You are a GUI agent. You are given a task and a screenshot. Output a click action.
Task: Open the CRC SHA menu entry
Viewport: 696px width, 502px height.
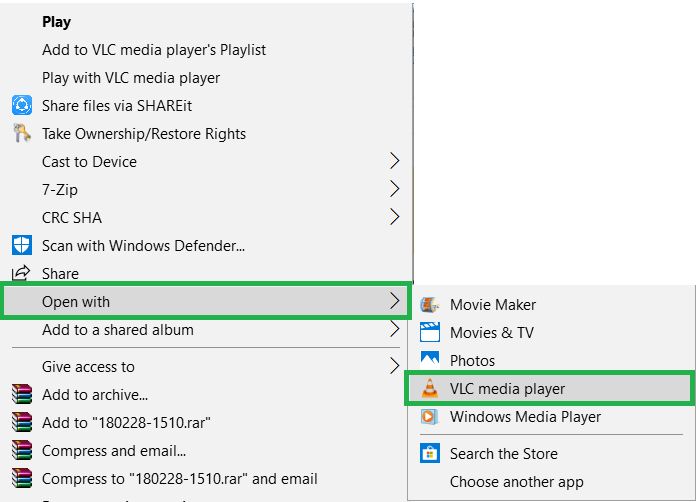[72, 217]
